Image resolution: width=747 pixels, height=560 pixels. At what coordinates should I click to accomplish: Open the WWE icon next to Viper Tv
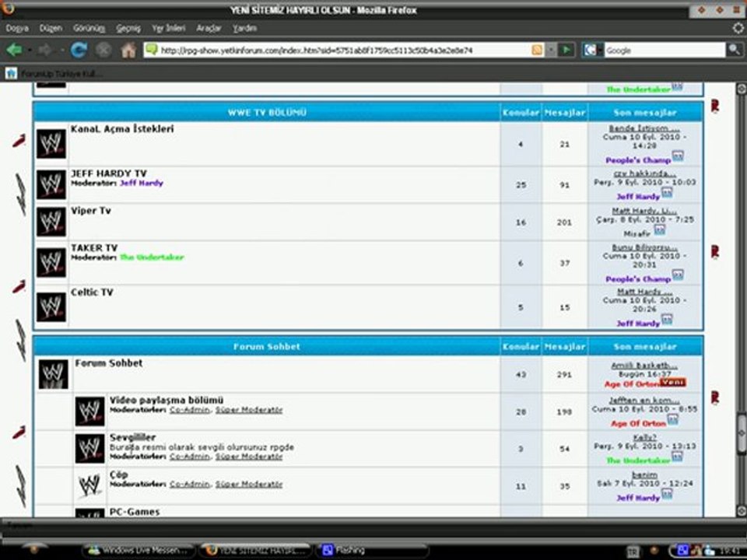click(51, 222)
